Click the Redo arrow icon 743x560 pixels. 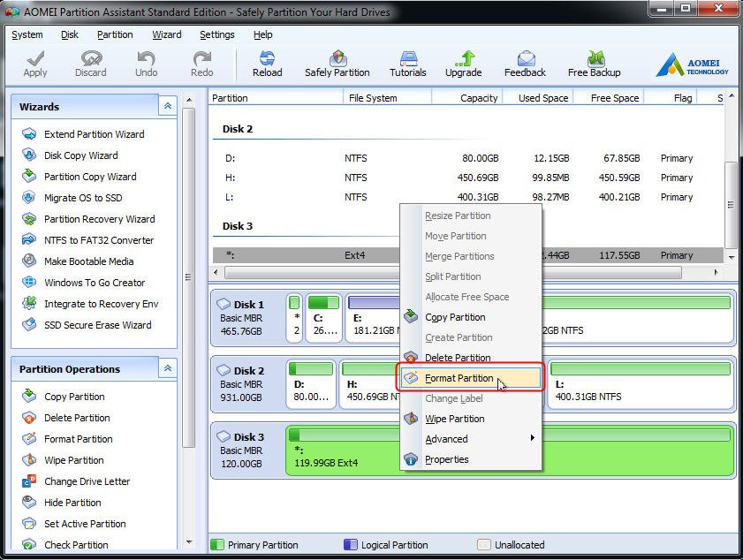click(201, 59)
